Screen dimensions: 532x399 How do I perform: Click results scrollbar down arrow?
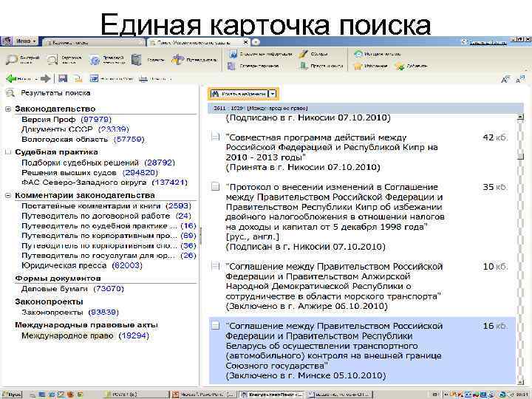click(x=520, y=382)
